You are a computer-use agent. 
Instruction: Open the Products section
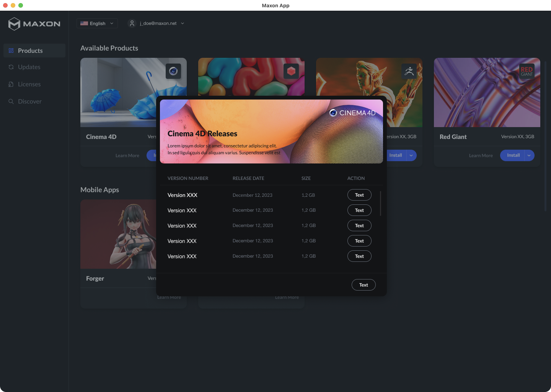click(34, 51)
